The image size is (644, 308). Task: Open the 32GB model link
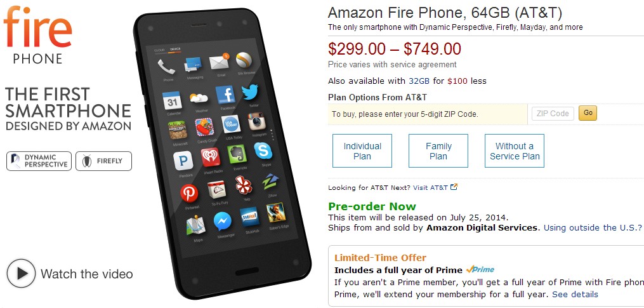[x=419, y=81]
